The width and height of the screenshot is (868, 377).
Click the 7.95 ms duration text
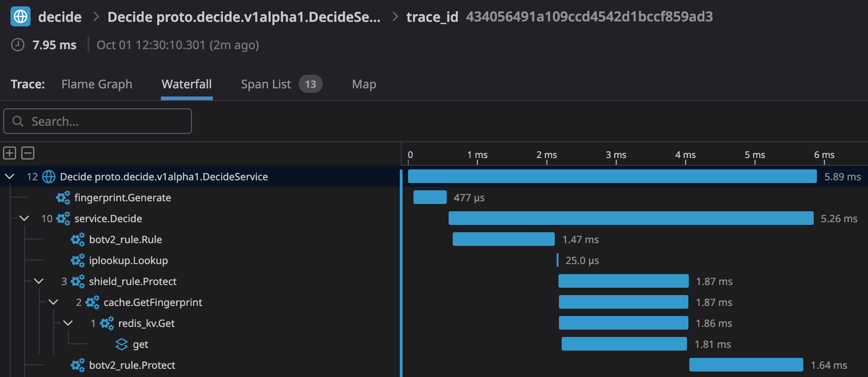[x=54, y=45]
